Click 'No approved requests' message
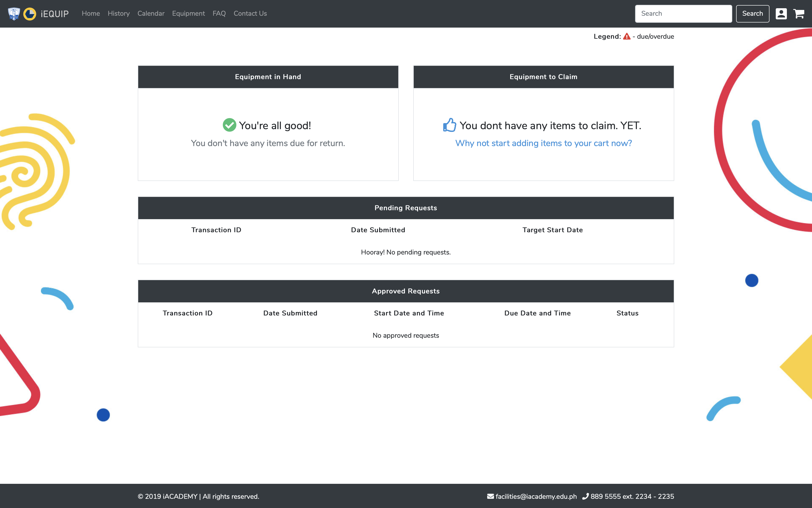Screen dimensions: 812x508 pos(406,336)
